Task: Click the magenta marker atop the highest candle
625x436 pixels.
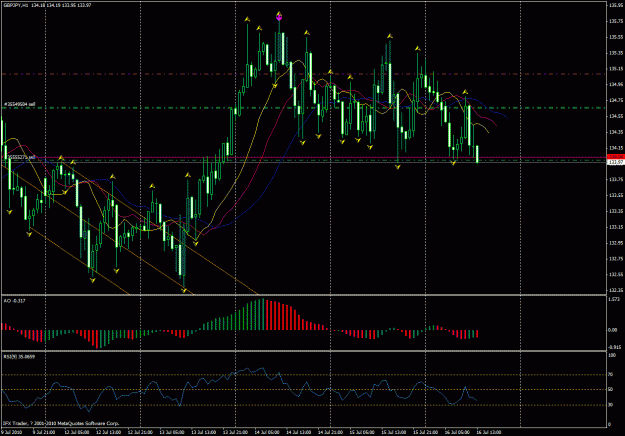Action: [x=279, y=17]
